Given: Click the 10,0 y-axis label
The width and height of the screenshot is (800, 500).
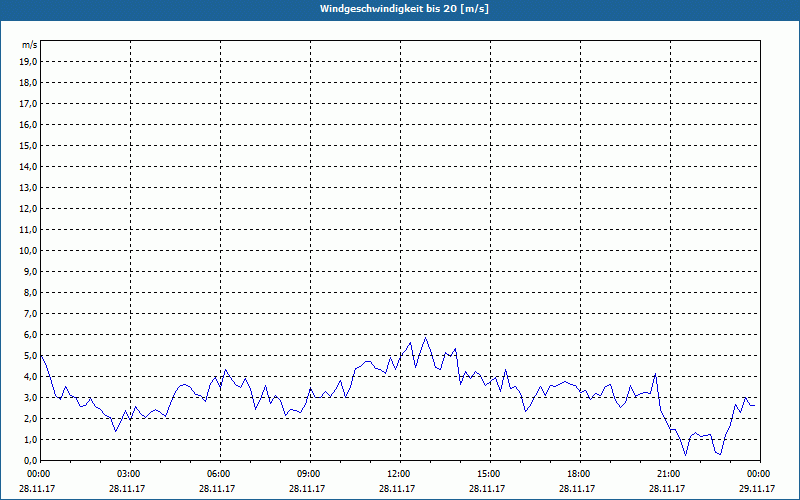Looking at the screenshot, I should (29, 250).
